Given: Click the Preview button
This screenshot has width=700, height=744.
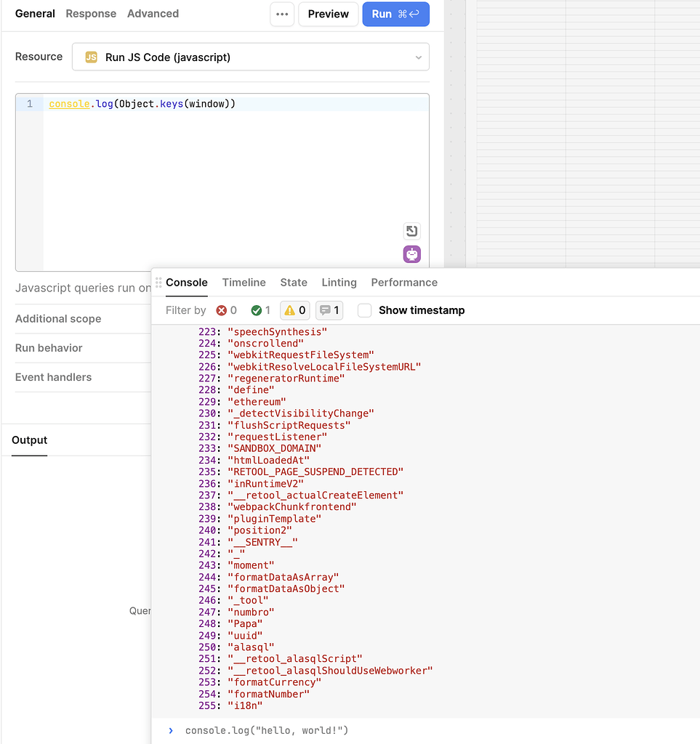Looking at the screenshot, I should (x=328, y=14).
